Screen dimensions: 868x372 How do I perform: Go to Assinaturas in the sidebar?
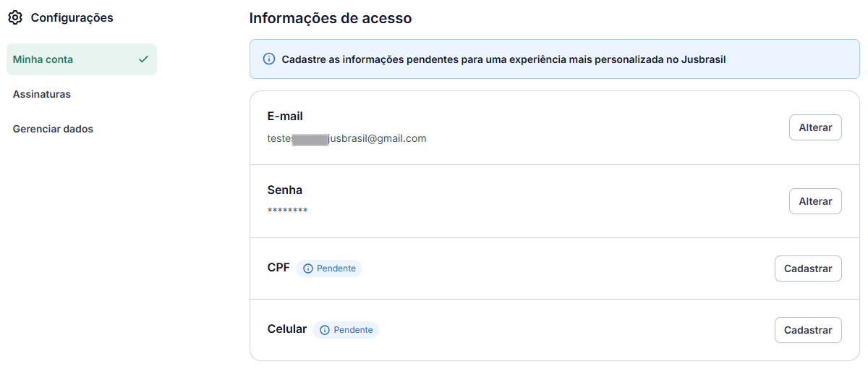click(42, 94)
